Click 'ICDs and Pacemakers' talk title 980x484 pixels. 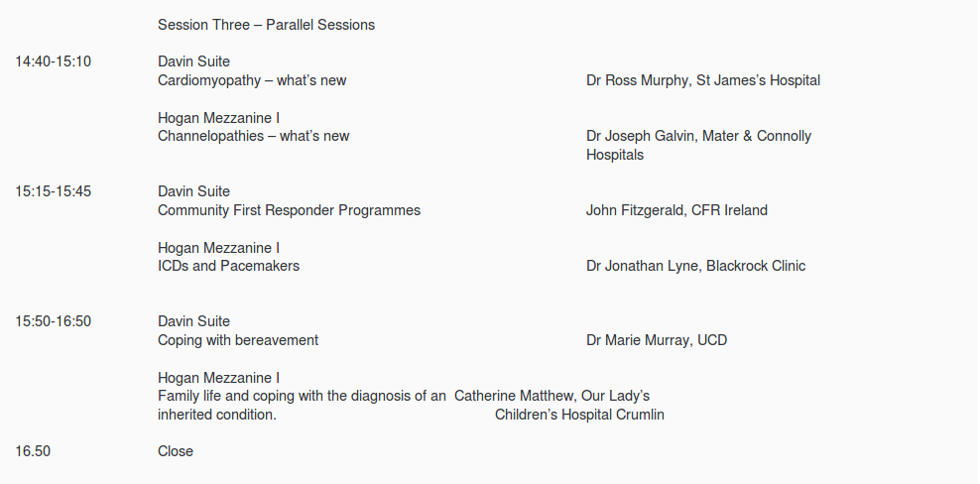coord(228,266)
